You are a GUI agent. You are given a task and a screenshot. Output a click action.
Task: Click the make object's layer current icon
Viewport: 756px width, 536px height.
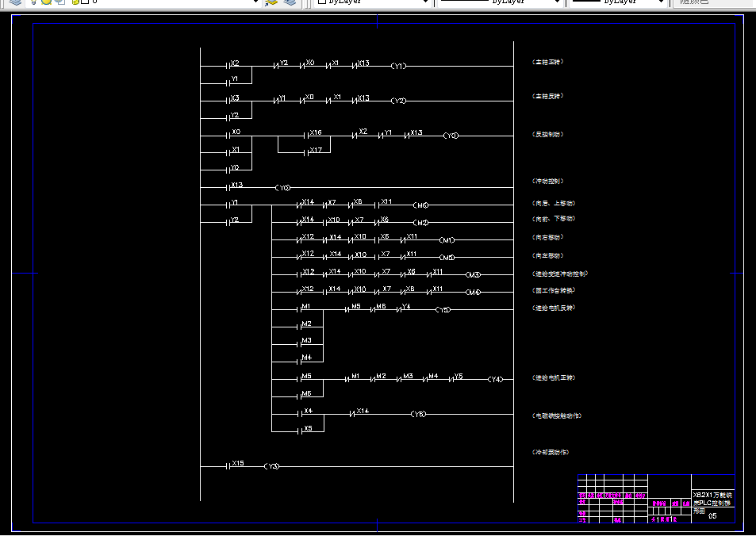[271, 2]
